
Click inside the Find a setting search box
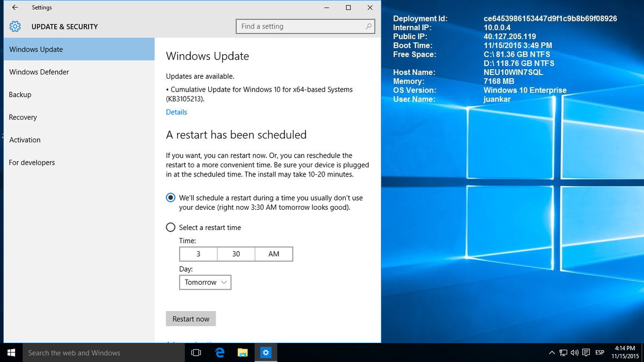point(301,26)
